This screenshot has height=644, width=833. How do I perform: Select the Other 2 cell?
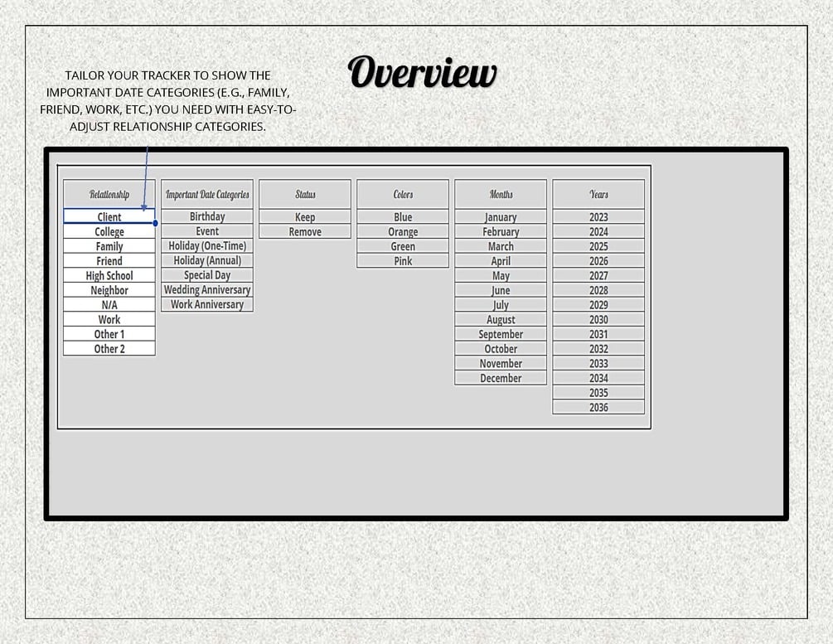pos(109,348)
